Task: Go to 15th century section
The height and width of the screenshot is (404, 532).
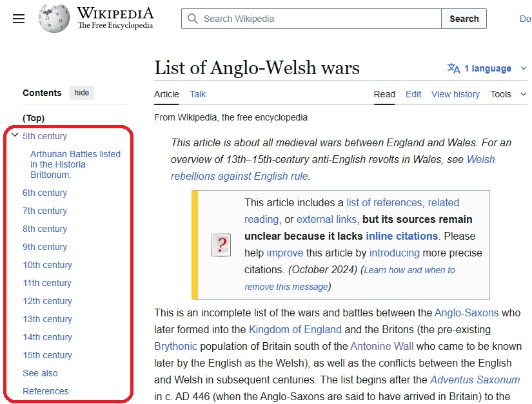Action: pyautogui.click(x=47, y=355)
